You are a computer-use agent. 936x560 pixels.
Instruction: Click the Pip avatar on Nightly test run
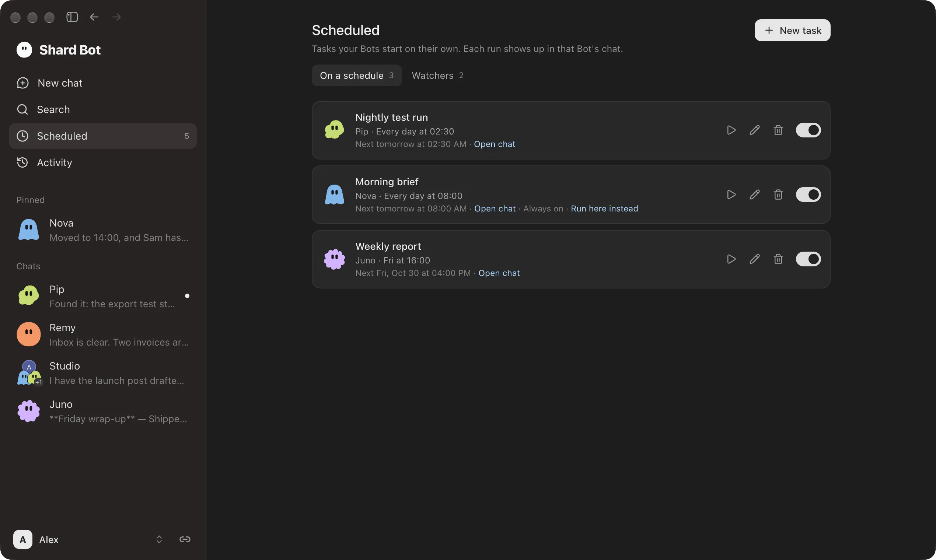[x=334, y=130]
